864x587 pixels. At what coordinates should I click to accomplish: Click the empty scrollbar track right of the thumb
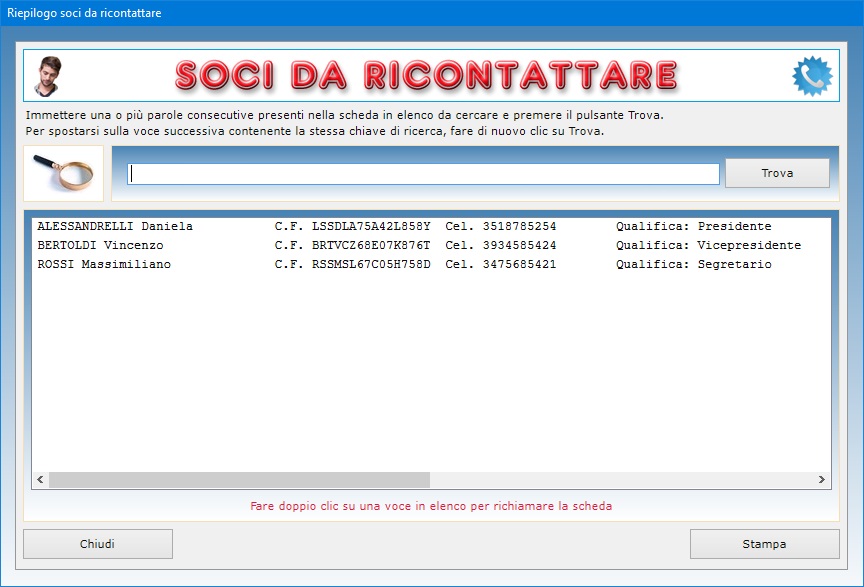[x=620, y=480]
